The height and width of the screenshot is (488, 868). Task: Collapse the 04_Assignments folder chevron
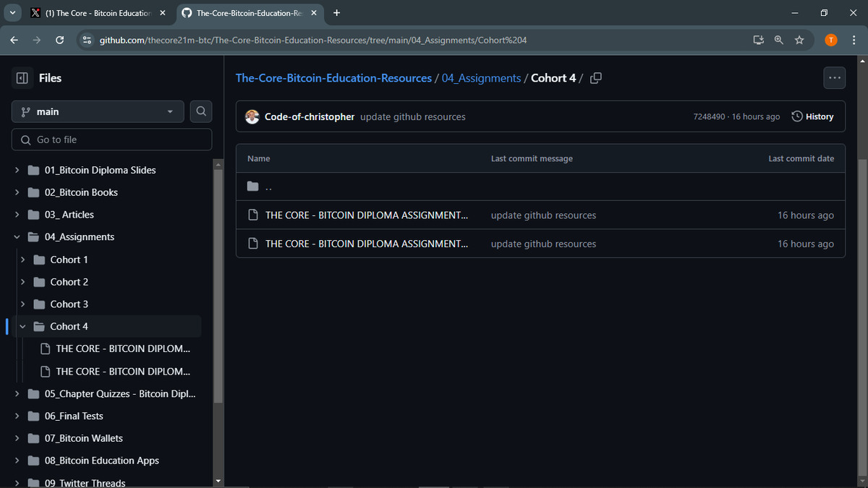[17, 237]
